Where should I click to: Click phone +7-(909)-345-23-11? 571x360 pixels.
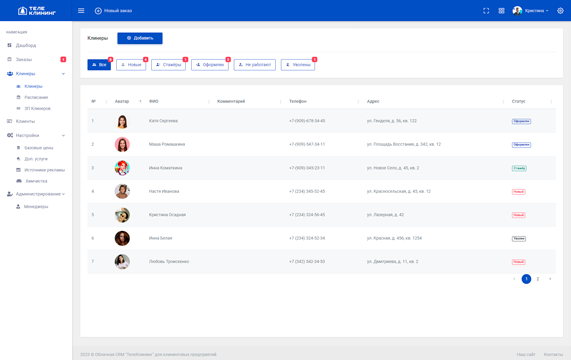pyautogui.click(x=307, y=168)
